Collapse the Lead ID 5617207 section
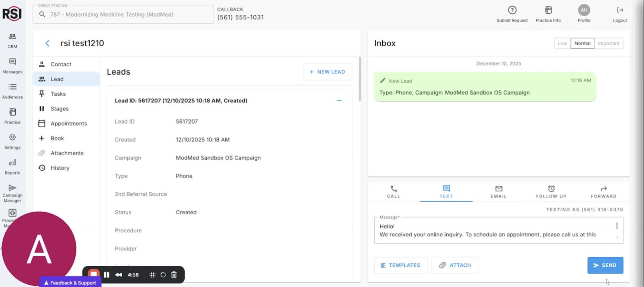 click(339, 101)
